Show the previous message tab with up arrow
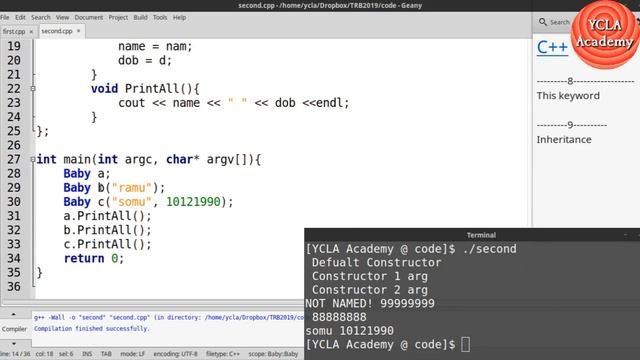Viewport: 640px width, 360px height. tap(13, 314)
